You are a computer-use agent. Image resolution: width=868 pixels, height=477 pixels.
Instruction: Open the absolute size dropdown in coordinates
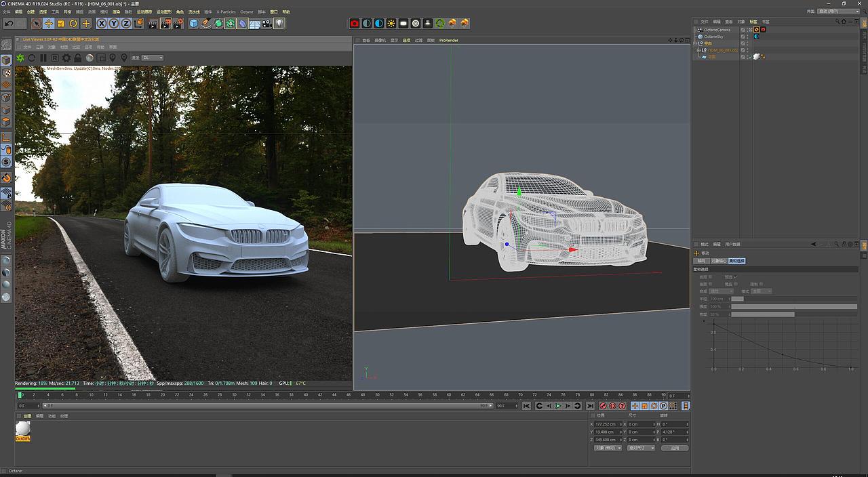(641, 448)
